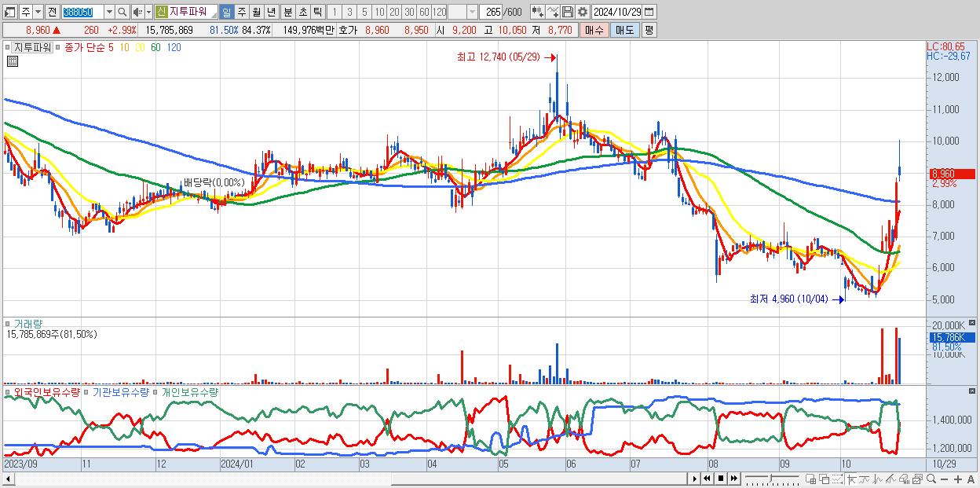The height and width of the screenshot is (488, 980).
Task: Open the chart settings gear icon
Action: (x=582, y=12)
